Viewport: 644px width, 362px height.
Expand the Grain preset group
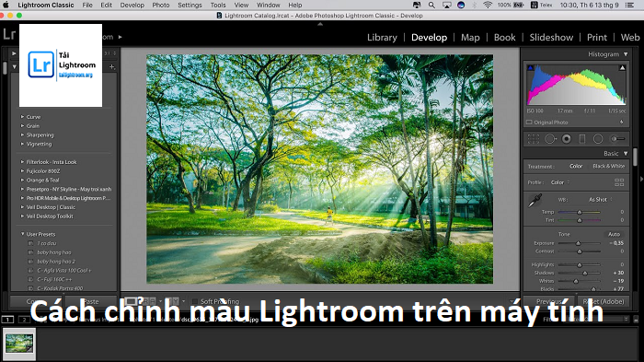pos(22,126)
